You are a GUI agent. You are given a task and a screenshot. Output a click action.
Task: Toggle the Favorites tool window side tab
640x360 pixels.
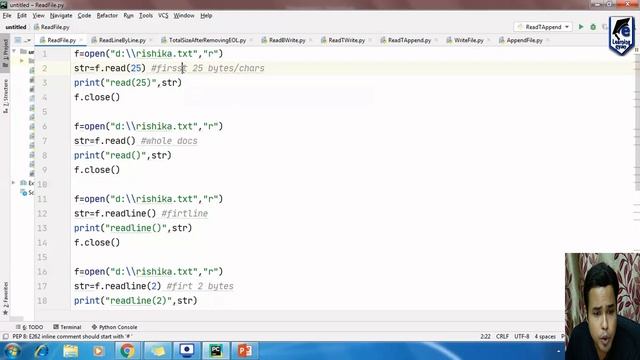5,298
